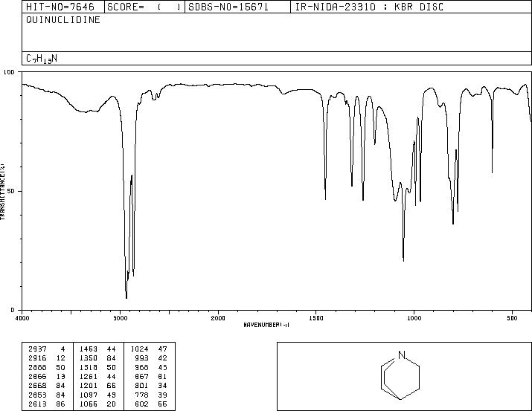The image size is (532, 411).
Task: Select peak 2668 in the peak table
Action: 37,386
